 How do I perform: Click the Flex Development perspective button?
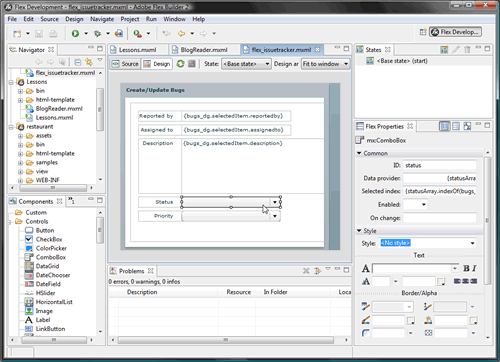[x=455, y=32]
